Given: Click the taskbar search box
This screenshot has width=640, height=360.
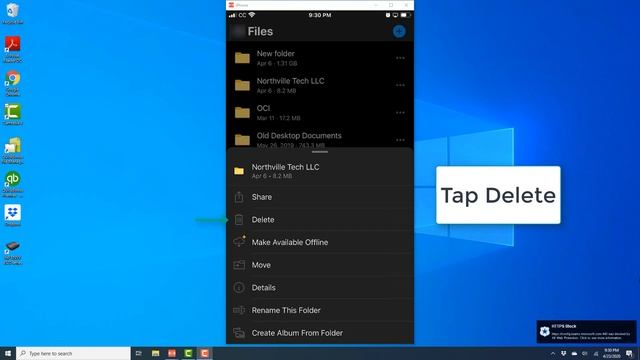Looking at the screenshot, I should click(73, 353).
